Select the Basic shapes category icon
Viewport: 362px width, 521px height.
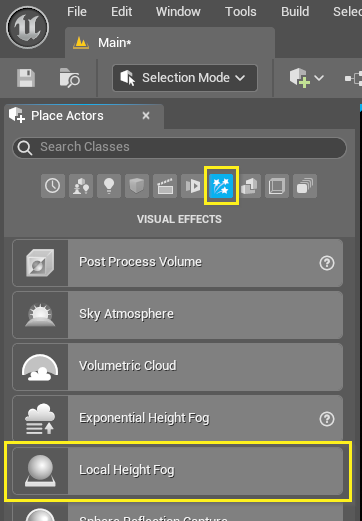81,186
